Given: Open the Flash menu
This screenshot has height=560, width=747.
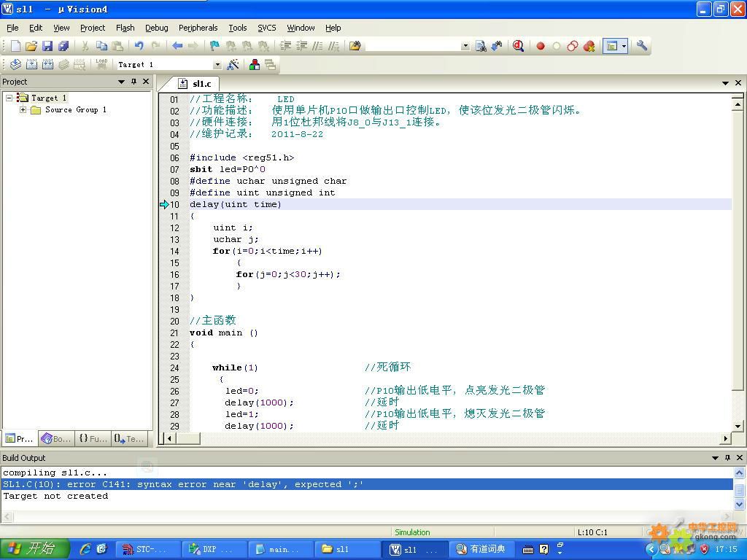Looking at the screenshot, I should pyautogui.click(x=125, y=28).
